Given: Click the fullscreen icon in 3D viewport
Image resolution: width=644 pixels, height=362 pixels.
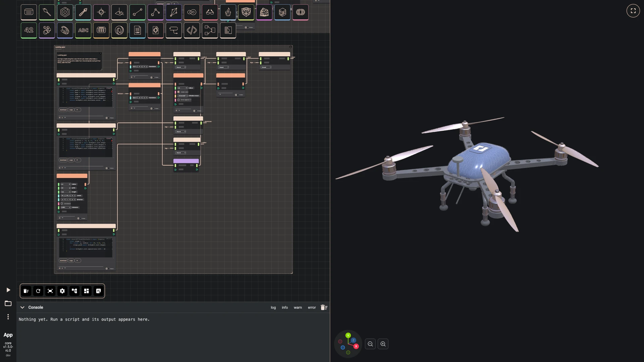Looking at the screenshot, I should pos(633,11).
